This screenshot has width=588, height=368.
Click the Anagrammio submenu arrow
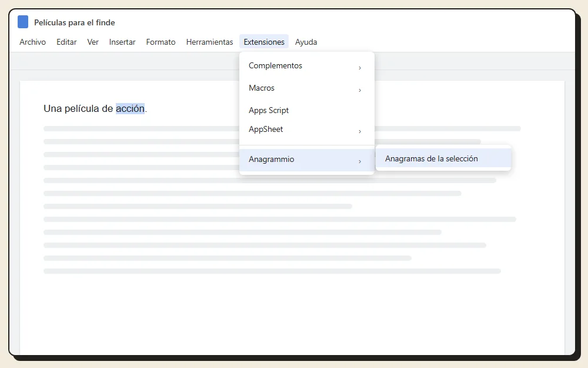[360, 161]
